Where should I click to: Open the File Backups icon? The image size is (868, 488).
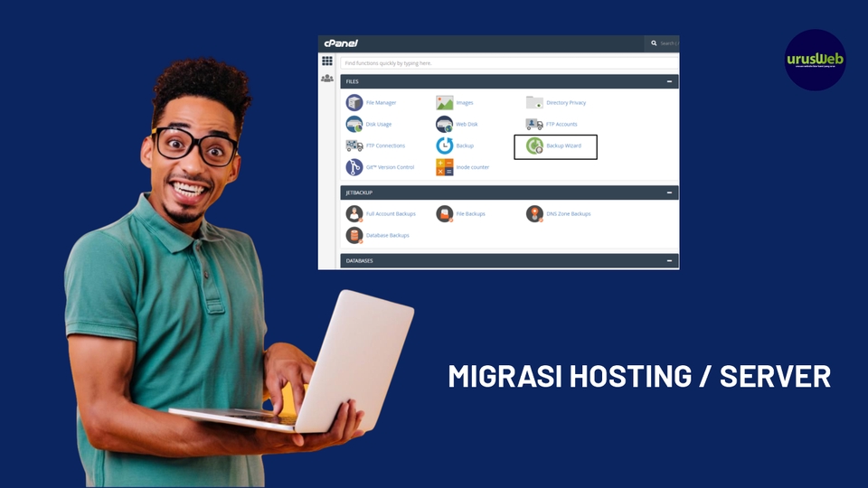[x=445, y=213]
